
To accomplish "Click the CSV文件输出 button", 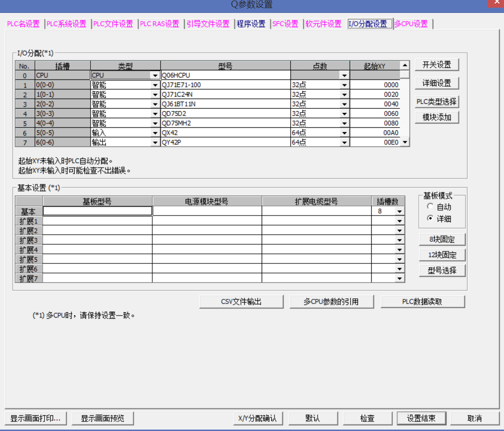I will [241, 302].
